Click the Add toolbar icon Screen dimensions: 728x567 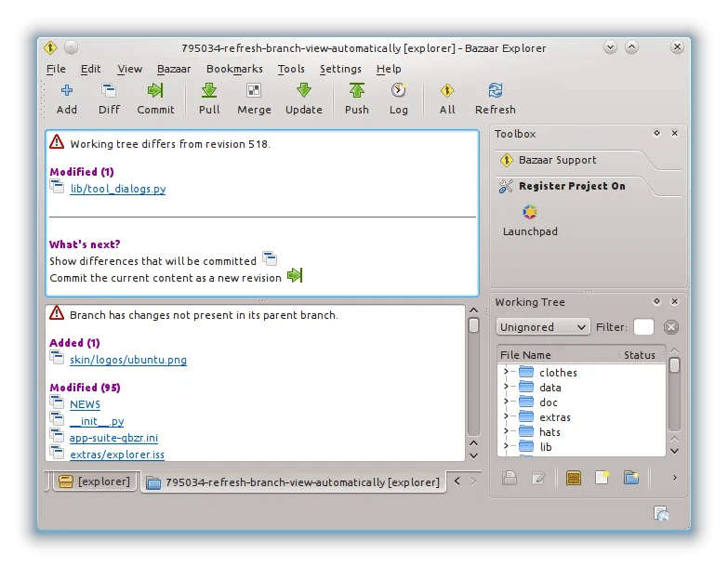[x=67, y=90]
